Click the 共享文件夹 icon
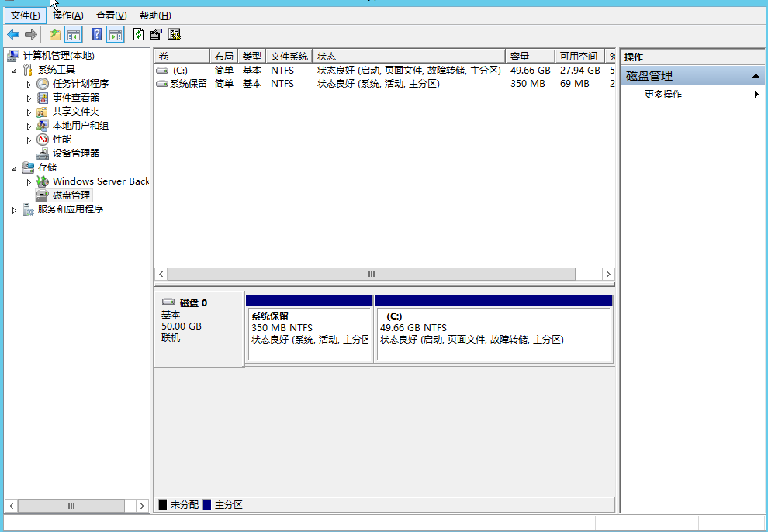The height and width of the screenshot is (532, 768). 43,112
